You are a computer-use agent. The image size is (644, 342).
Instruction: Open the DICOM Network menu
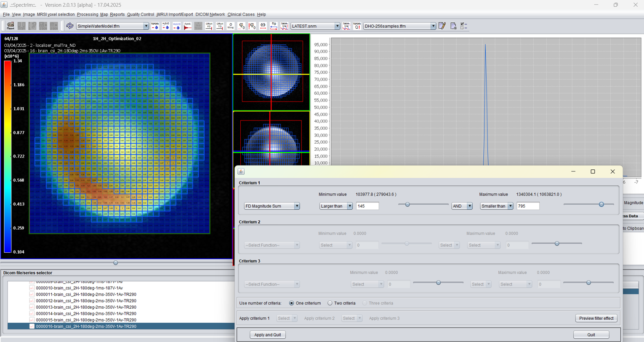click(210, 14)
